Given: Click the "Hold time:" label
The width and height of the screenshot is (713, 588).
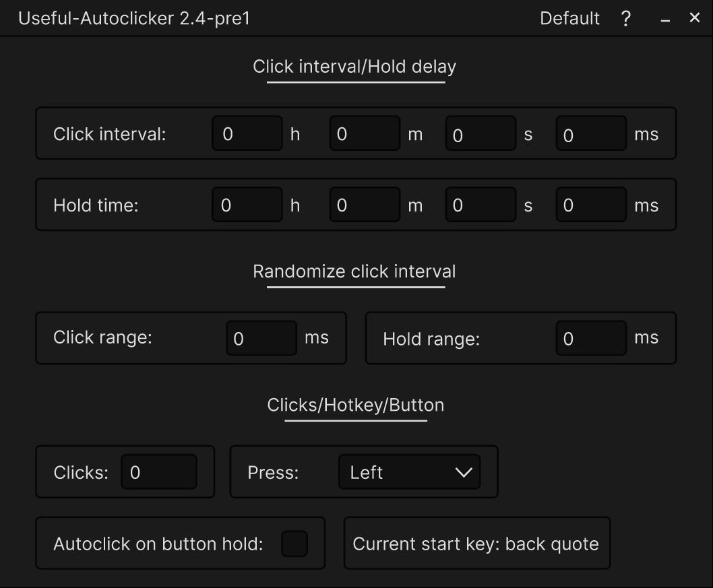Looking at the screenshot, I should 96,205.
